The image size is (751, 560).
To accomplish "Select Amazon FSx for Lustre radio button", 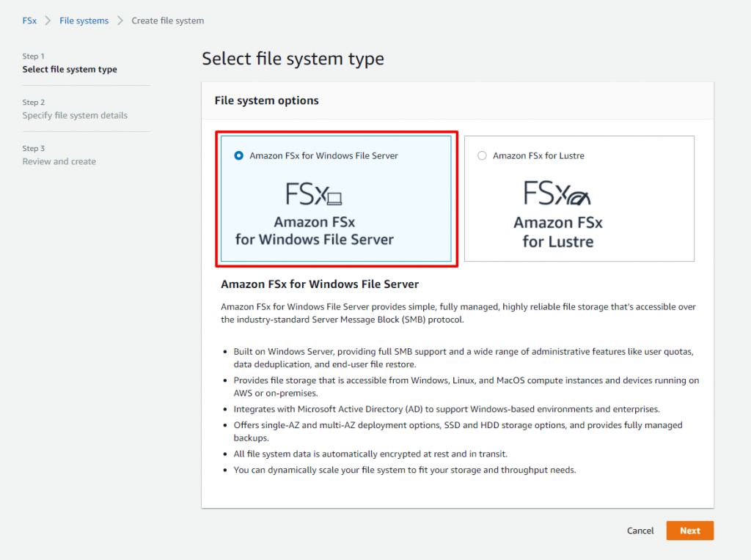I will coord(482,155).
